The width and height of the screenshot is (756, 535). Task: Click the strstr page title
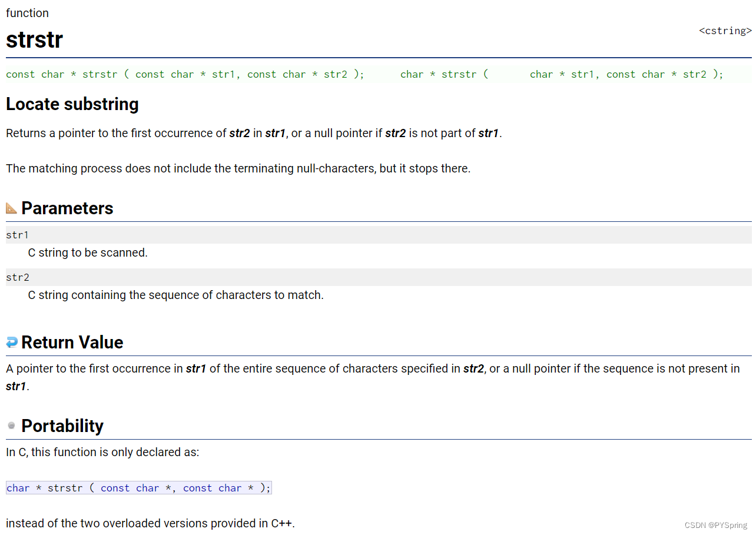click(34, 40)
